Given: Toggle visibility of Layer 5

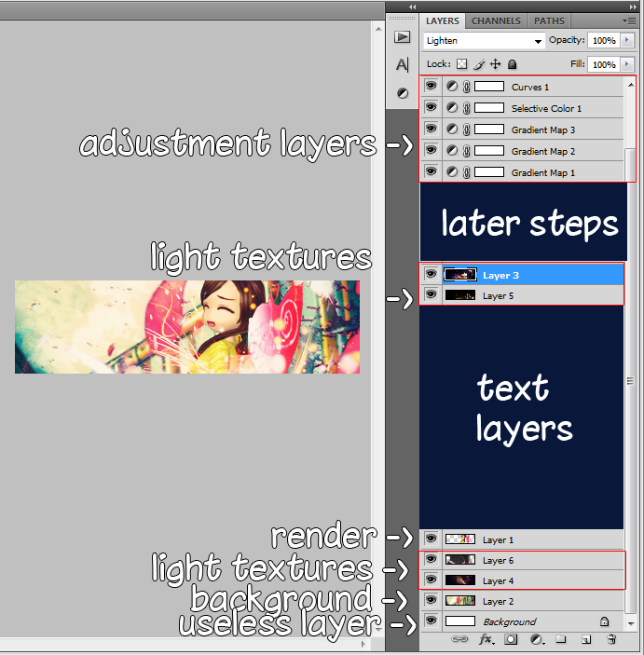Looking at the screenshot, I should pyautogui.click(x=431, y=294).
